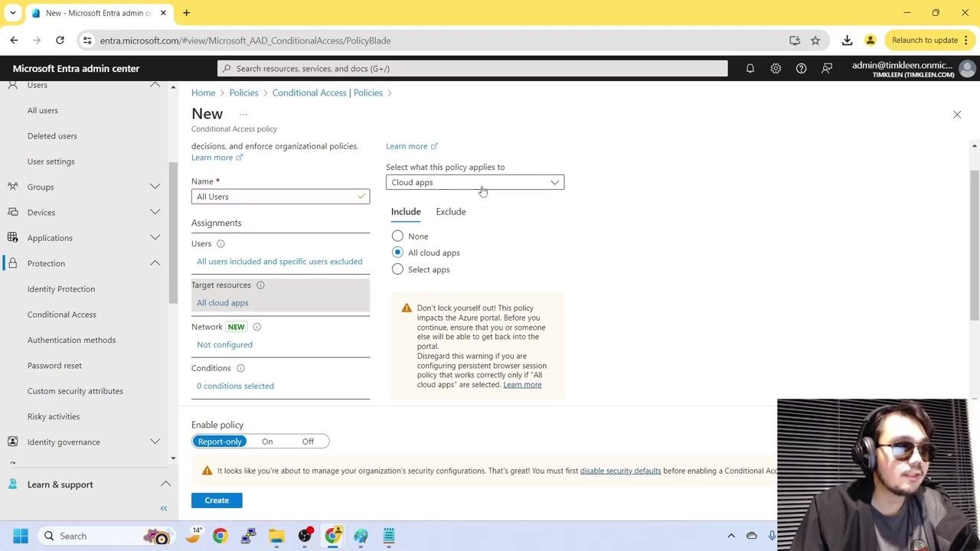
Task: Close the New policy blade
Action: click(957, 115)
